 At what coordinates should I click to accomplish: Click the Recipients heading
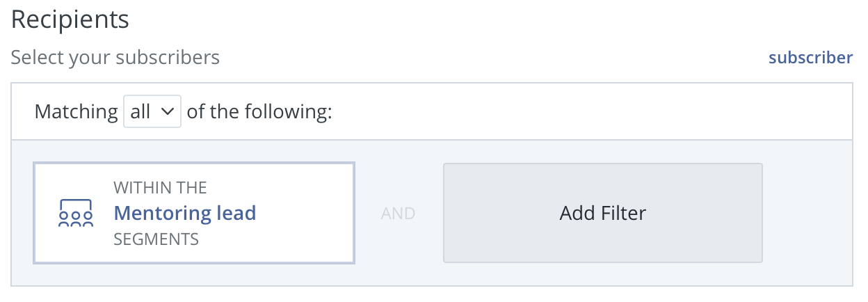(x=70, y=19)
